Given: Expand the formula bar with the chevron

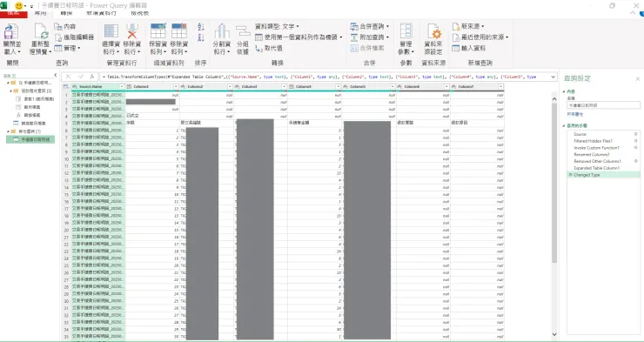Looking at the screenshot, I should (x=553, y=77).
